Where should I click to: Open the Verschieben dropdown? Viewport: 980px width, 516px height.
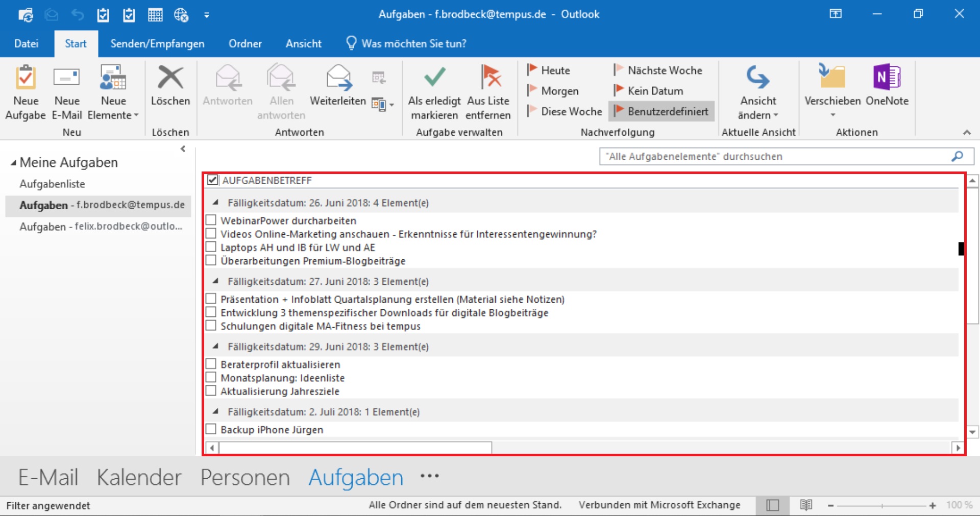(833, 115)
